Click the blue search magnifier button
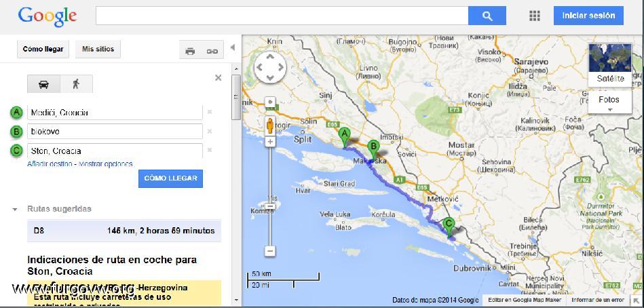Viewport: 644px width, 308px height. point(487,16)
